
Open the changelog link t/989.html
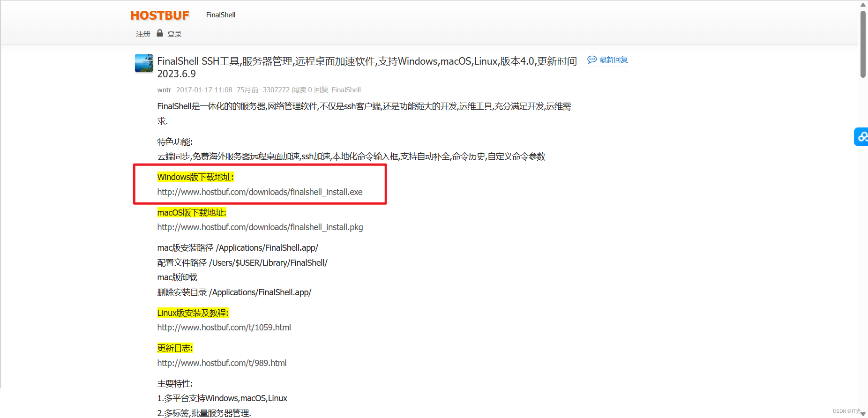(x=222, y=363)
